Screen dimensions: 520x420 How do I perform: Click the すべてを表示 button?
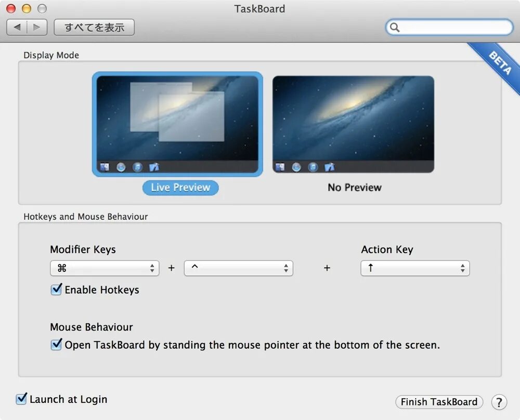(x=94, y=27)
